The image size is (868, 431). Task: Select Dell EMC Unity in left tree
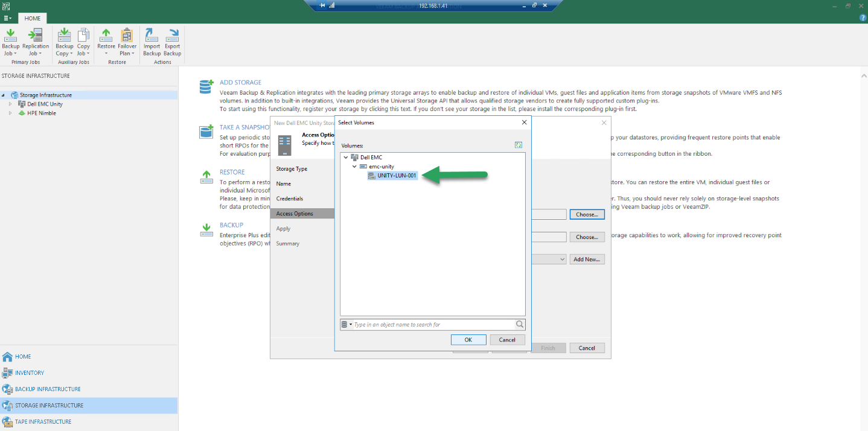point(45,104)
